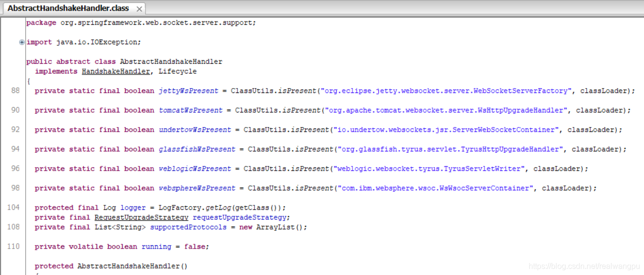
Task: Click line number 94 in gutter
Action: point(16,149)
